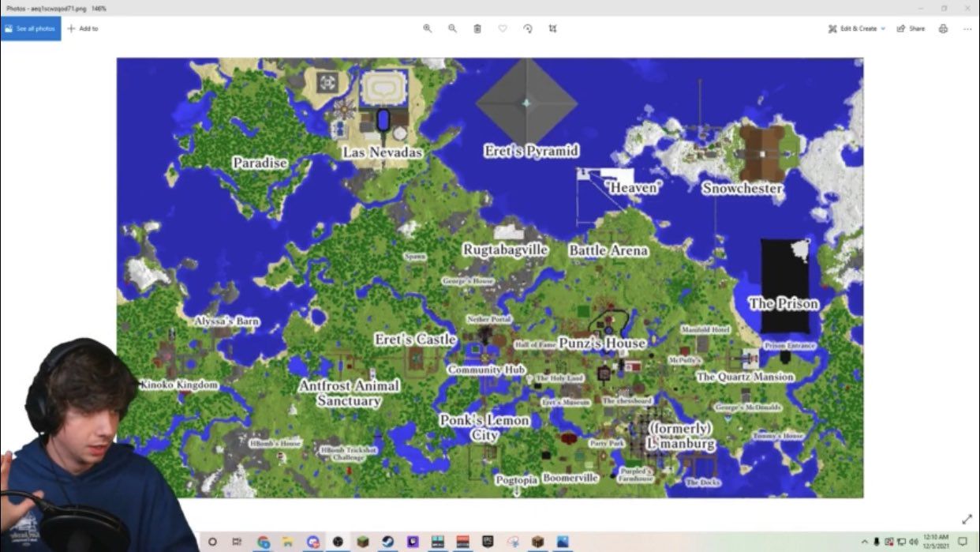The width and height of the screenshot is (980, 552).
Task: Click "The Holy Land" map label
Action: click(559, 378)
